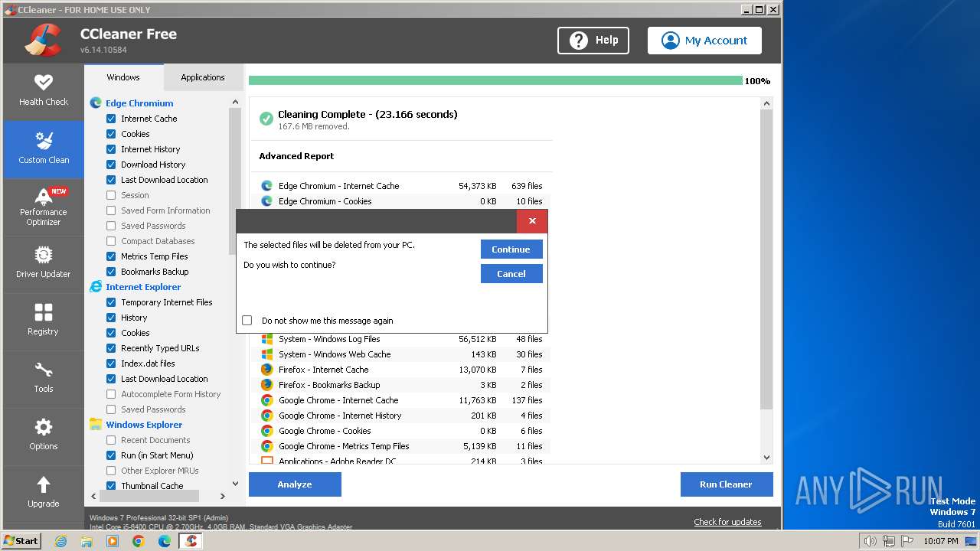This screenshot has height=551, width=980.
Task: Open My Account
Action: tap(704, 41)
